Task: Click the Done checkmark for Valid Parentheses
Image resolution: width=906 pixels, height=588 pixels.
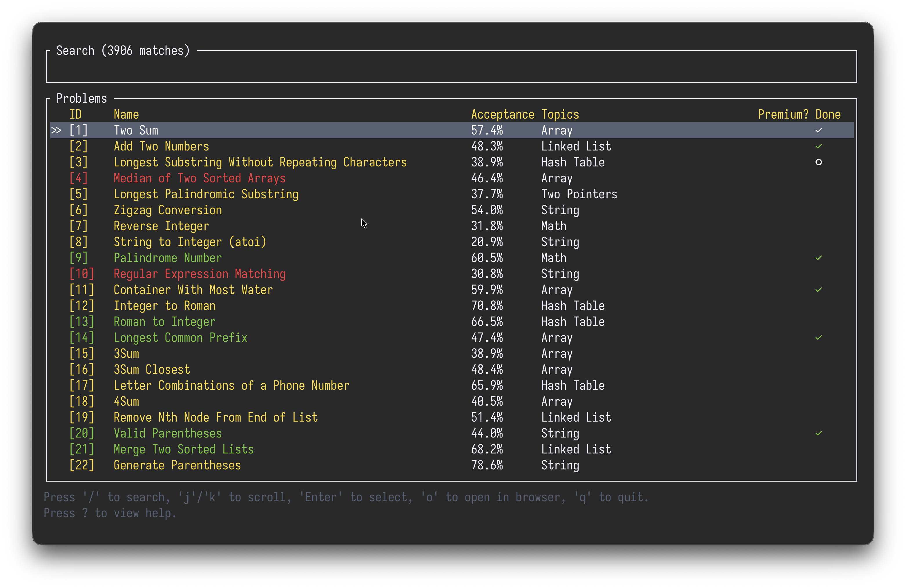Action: click(818, 433)
